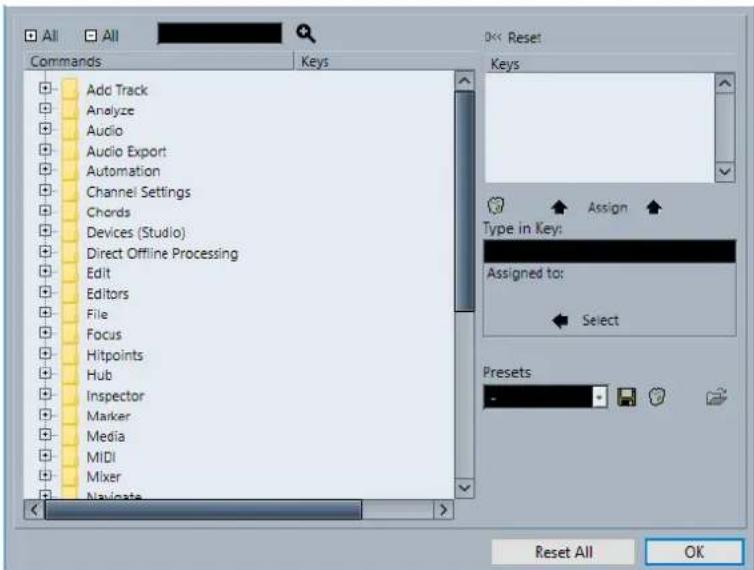Click the Chords folder icon
The image size is (754, 570).
pos(70,212)
